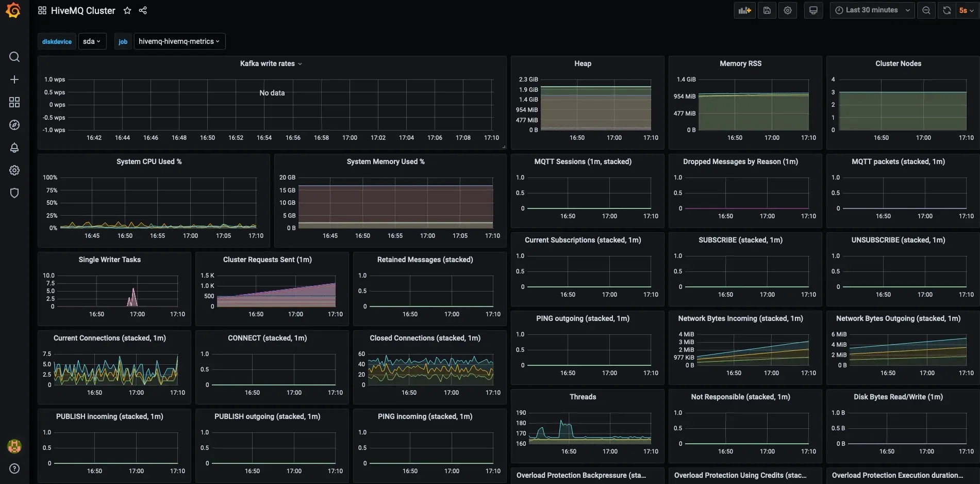This screenshot has height=484, width=980.
Task: Click the Add panel icon
Action: (744, 10)
